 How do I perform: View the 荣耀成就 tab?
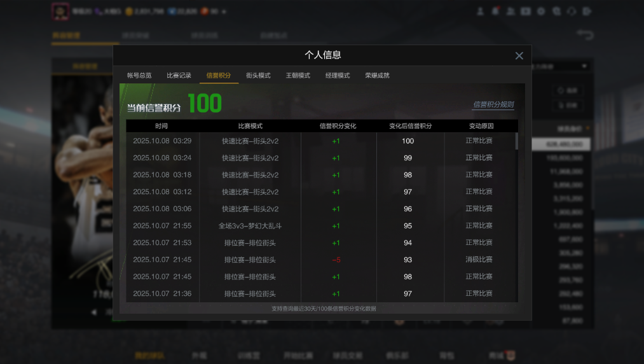[x=377, y=76]
